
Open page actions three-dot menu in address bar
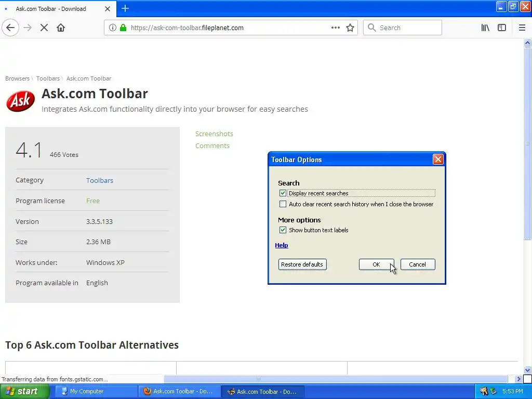pos(335,28)
